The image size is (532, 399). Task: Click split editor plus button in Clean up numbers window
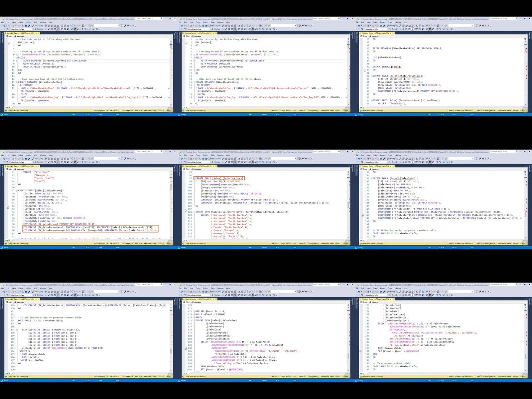pos(526,305)
